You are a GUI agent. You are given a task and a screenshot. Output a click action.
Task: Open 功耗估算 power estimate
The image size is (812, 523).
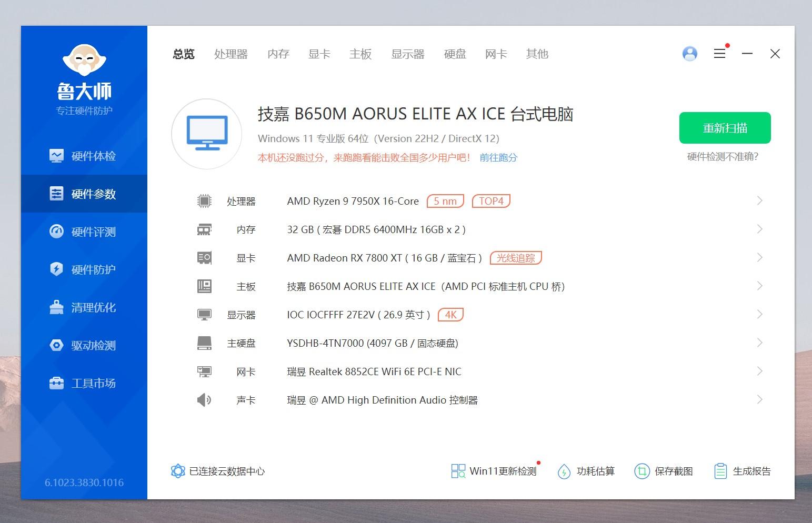[586, 471]
